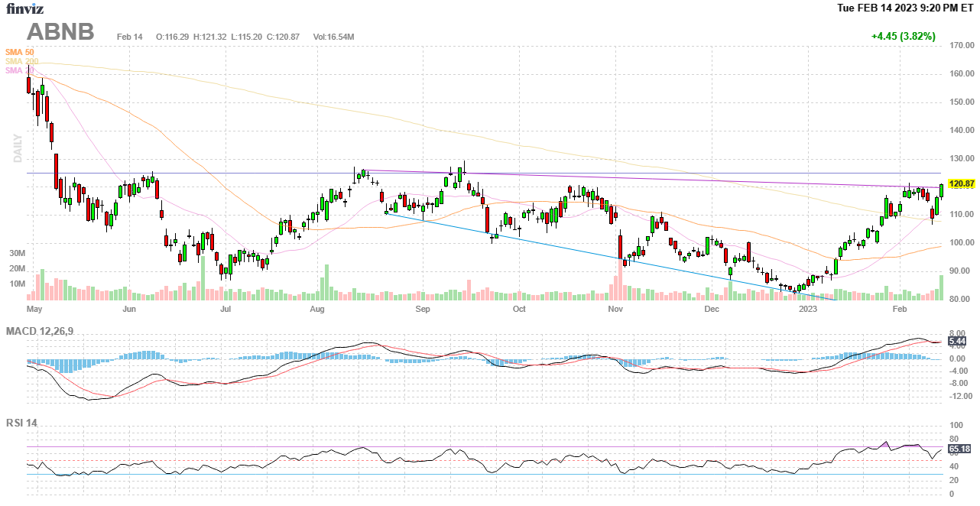
Task: Click the MACD 12,26,9 indicator title
Action: (45, 331)
